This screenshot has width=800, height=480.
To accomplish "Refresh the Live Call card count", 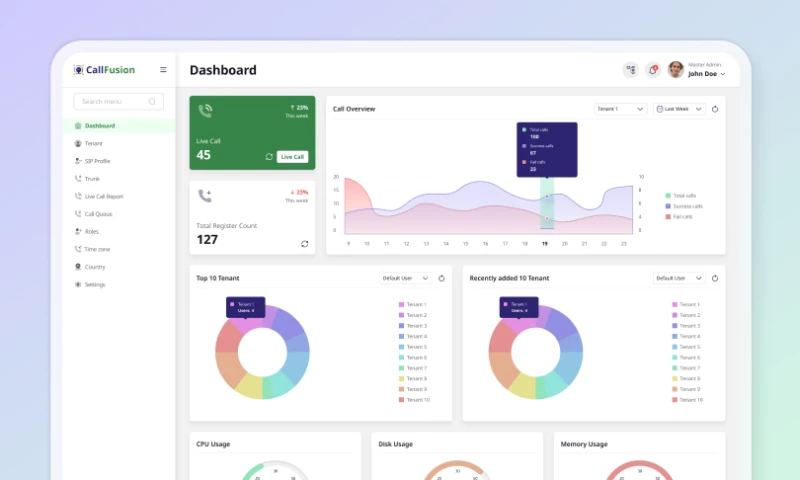I will click(x=269, y=157).
